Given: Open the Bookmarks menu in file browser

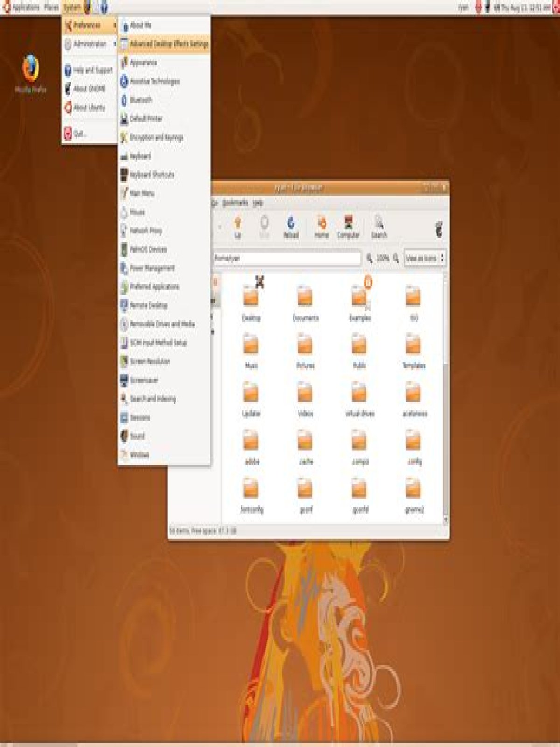Looking at the screenshot, I should (x=235, y=203).
